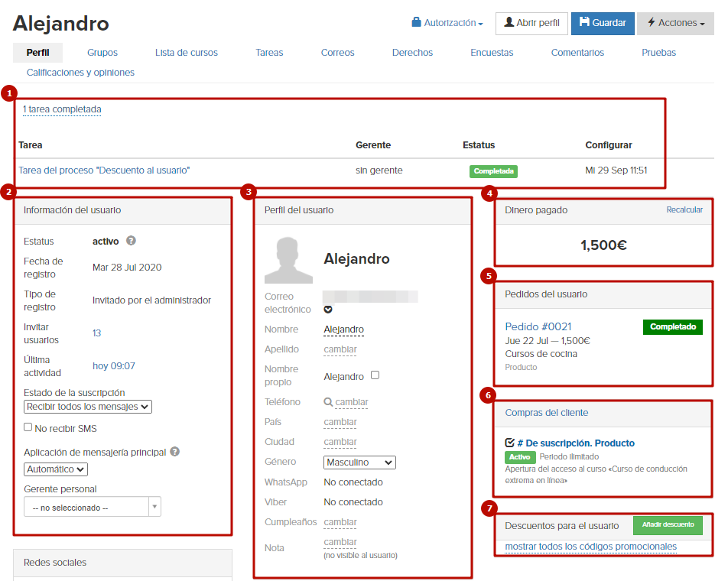Open the Pedido #0021 link
Screen dimensions: 728x581
[538, 326]
